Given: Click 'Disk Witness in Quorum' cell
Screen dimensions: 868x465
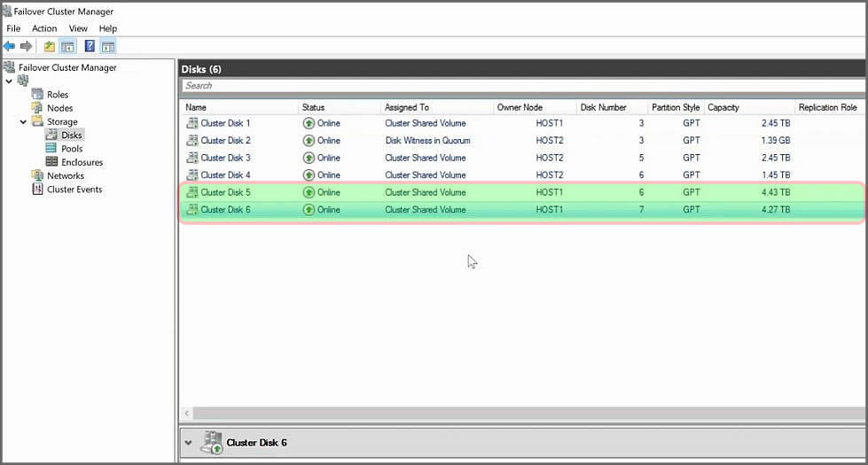Looking at the screenshot, I should pyautogui.click(x=428, y=141).
